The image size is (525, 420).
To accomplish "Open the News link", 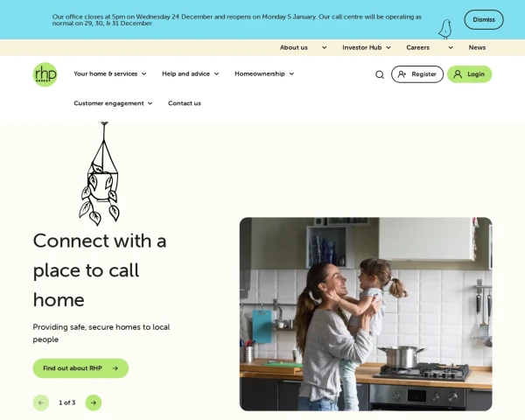I will pyautogui.click(x=477, y=47).
